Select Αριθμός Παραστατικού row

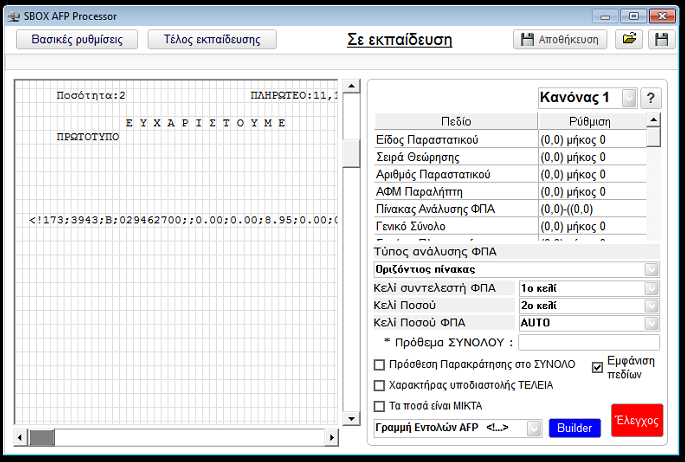tap(510, 175)
